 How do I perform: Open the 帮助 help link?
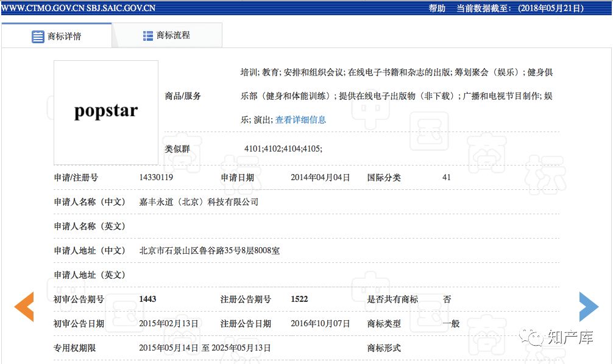[x=437, y=8]
